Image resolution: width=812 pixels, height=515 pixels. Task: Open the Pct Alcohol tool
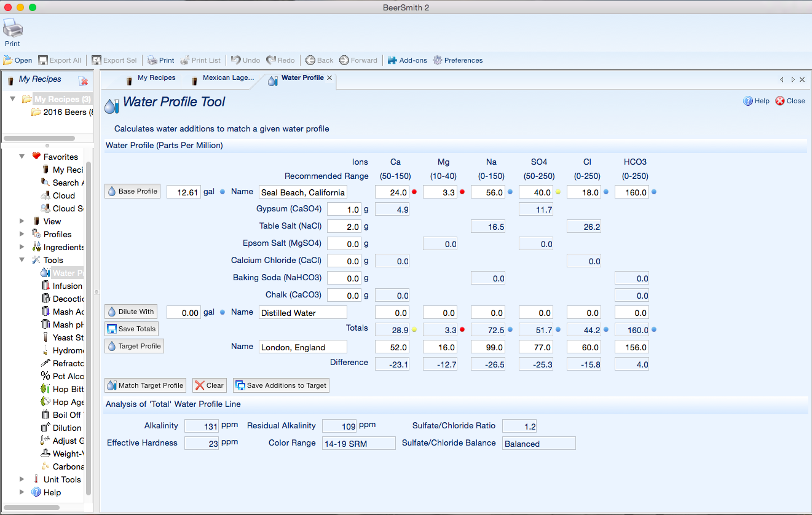click(62, 376)
